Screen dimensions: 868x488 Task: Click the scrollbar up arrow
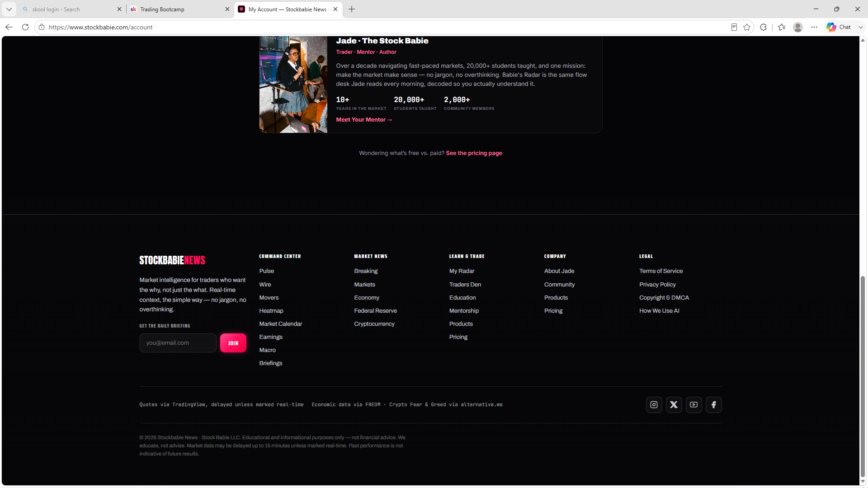click(x=863, y=40)
